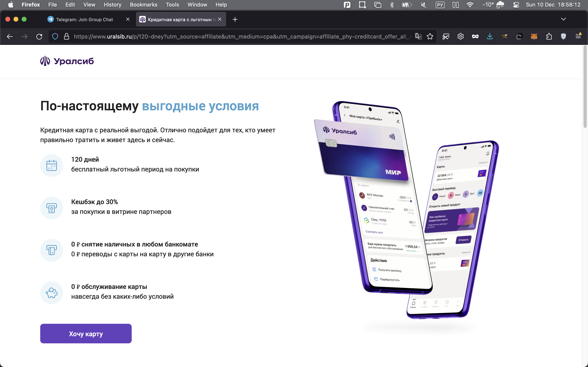The height and width of the screenshot is (367, 588).
Task: Toggle the muted sound icon in menu bar
Action: 423,5
